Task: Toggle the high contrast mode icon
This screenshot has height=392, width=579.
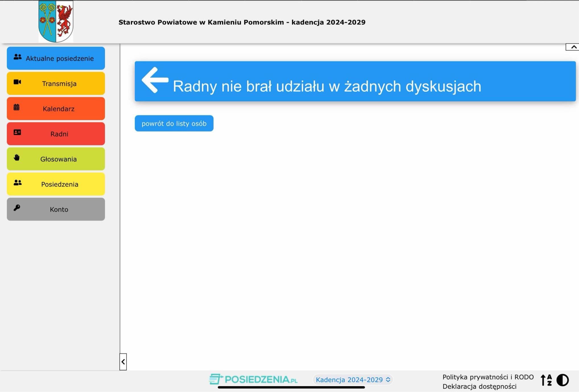Action: pyautogui.click(x=562, y=380)
